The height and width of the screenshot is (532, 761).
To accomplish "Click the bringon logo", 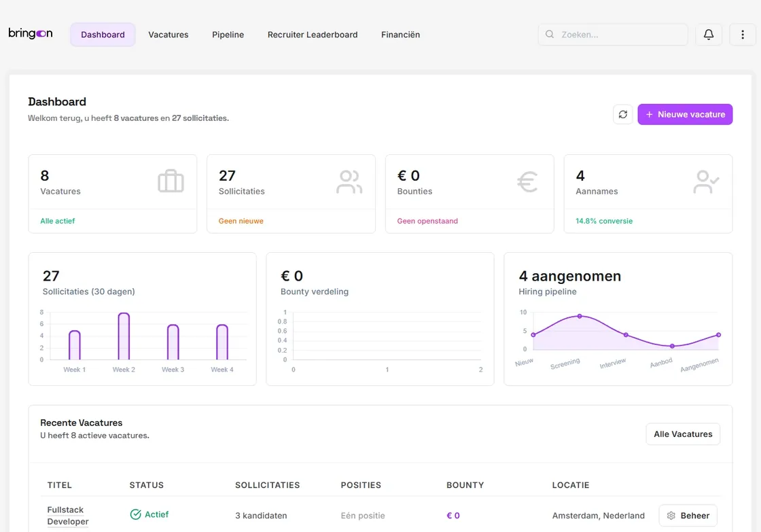I will (31, 33).
